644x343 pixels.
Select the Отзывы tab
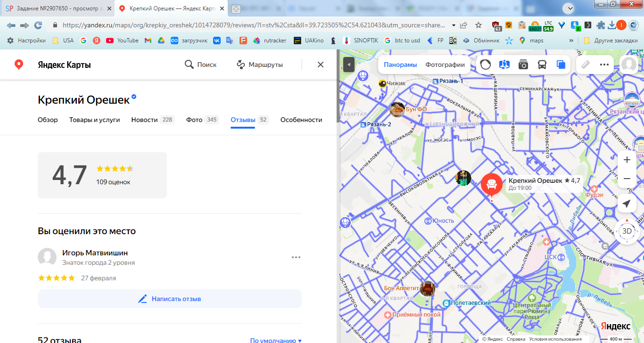(249, 120)
